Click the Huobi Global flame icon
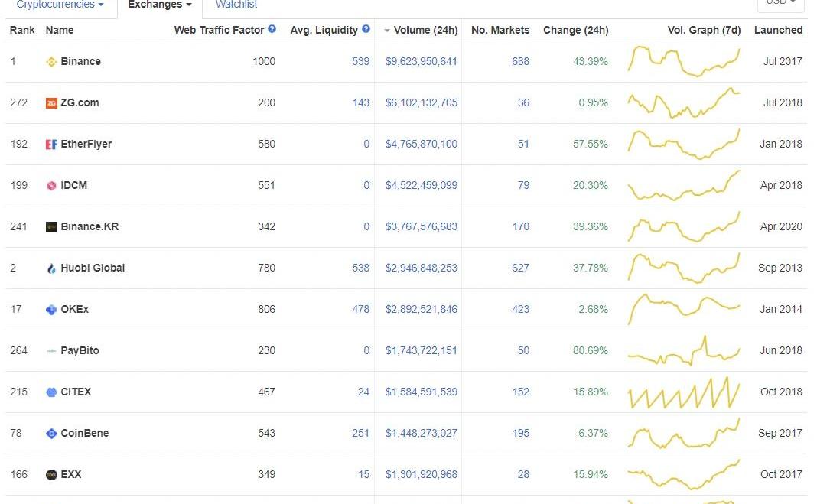817x504 pixels. tap(51, 268)
